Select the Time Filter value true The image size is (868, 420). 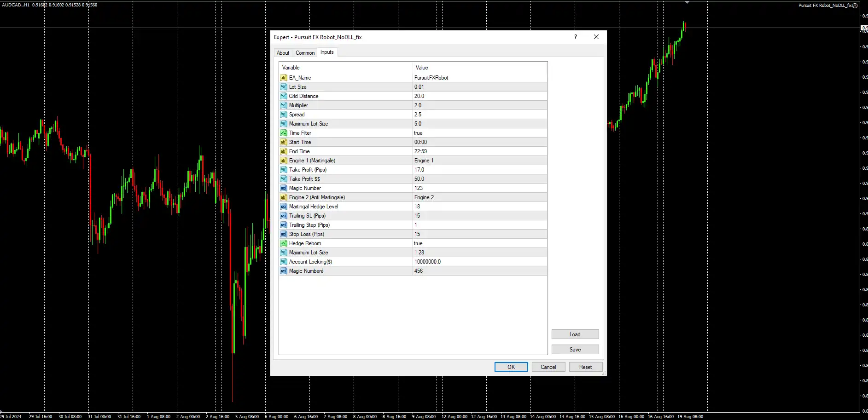pyautogui.click(x=418, y=133)
